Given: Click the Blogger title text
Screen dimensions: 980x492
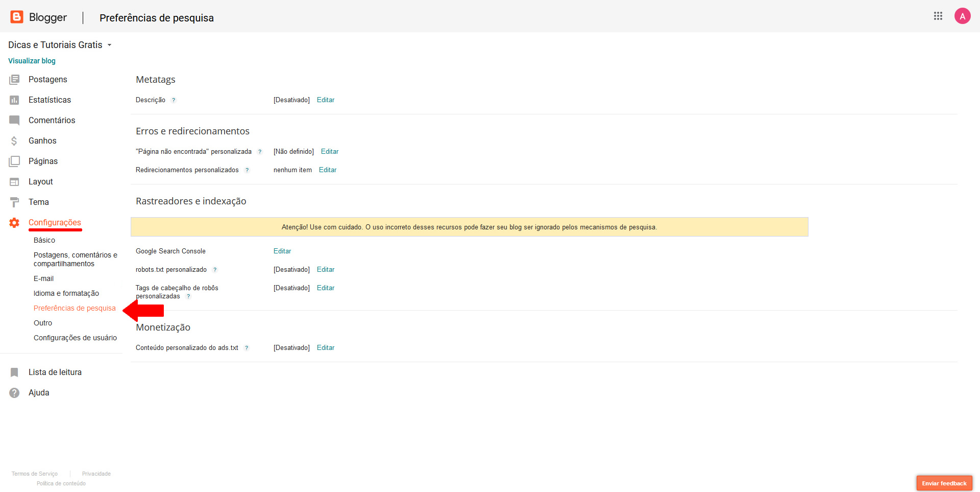Looking at the screenshot, I should coord(48,17).
